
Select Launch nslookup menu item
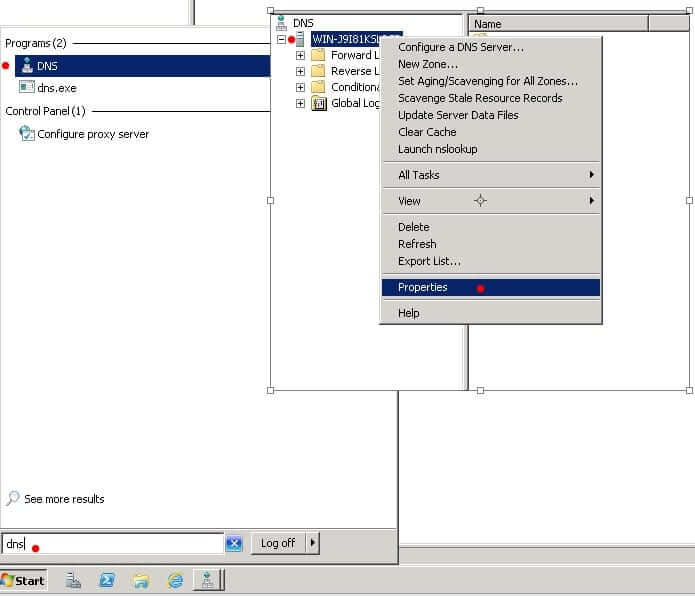(491, 149)
